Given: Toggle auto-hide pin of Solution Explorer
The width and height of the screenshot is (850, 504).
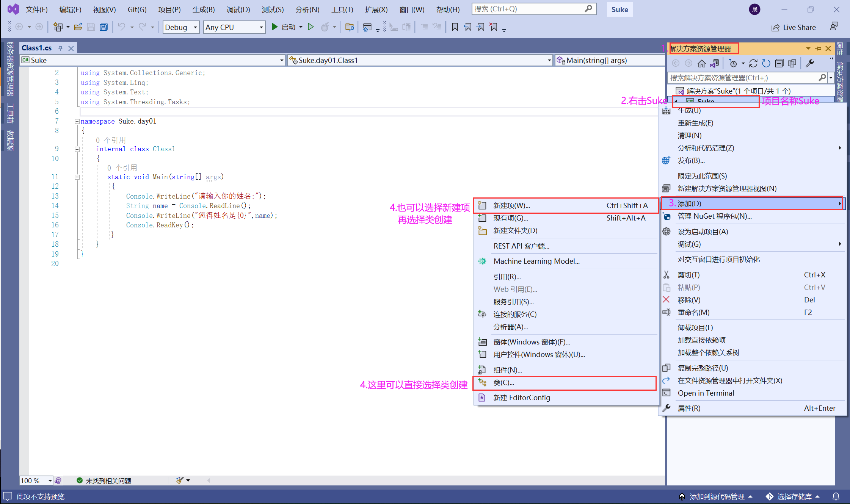Looking at the screenshot, I should [x=818, y=49].
